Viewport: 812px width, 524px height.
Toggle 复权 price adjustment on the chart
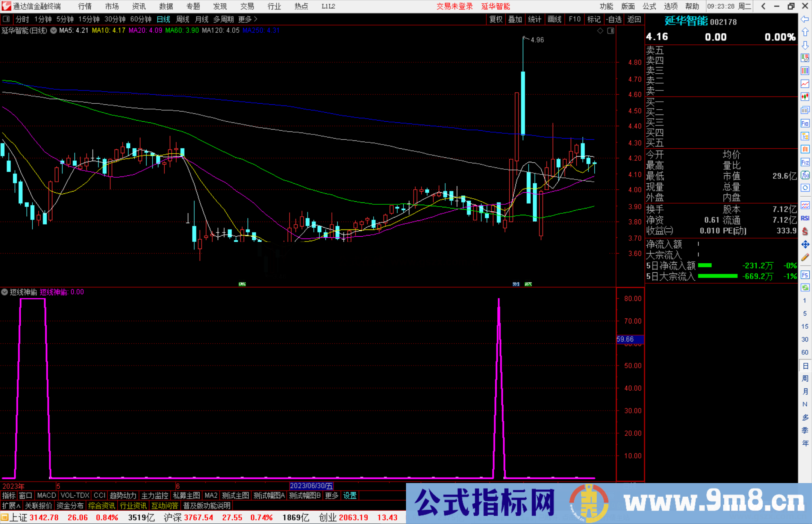[495, 19]
